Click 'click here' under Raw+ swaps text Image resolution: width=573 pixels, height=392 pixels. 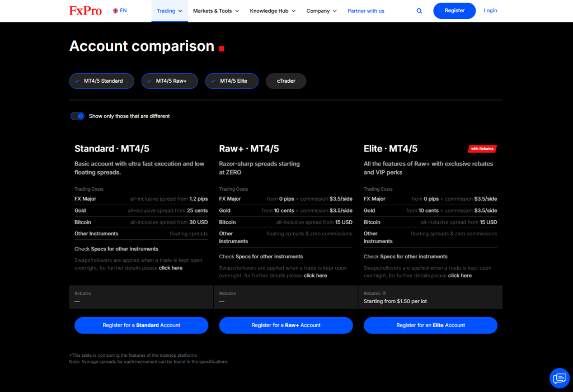(x=315, y=275)
